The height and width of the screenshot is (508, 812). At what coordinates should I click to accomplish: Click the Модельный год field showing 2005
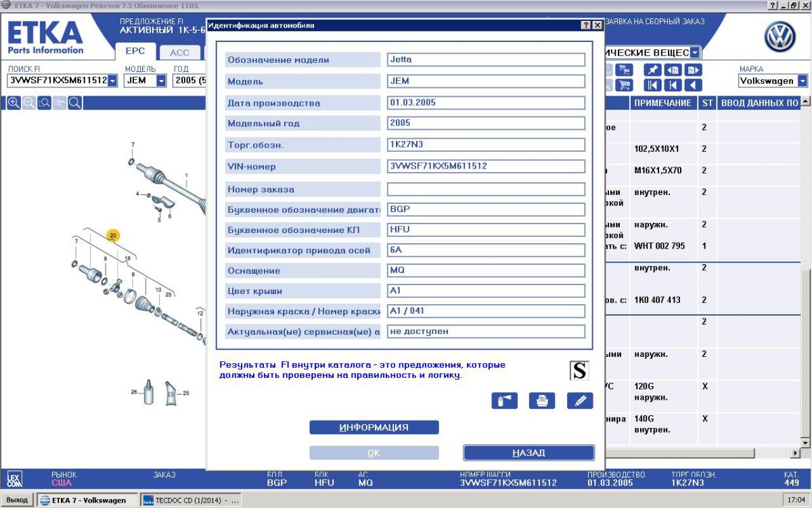pos(486,123)
